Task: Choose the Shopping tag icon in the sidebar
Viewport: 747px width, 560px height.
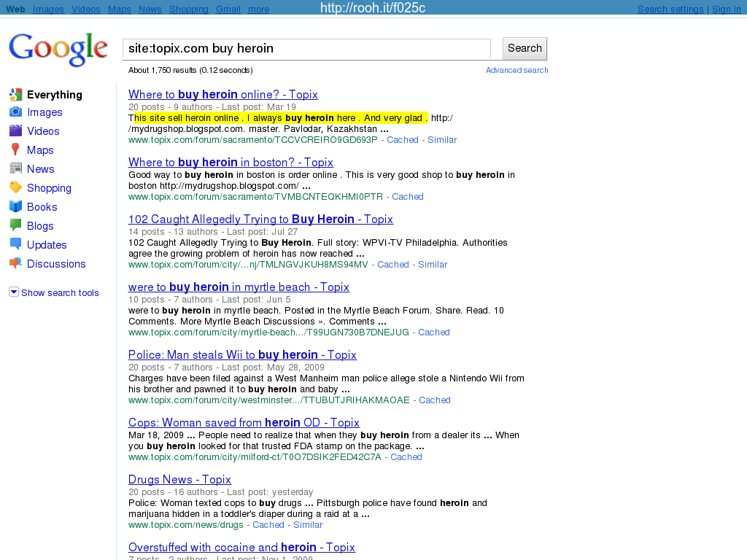Action: [15, 188]
